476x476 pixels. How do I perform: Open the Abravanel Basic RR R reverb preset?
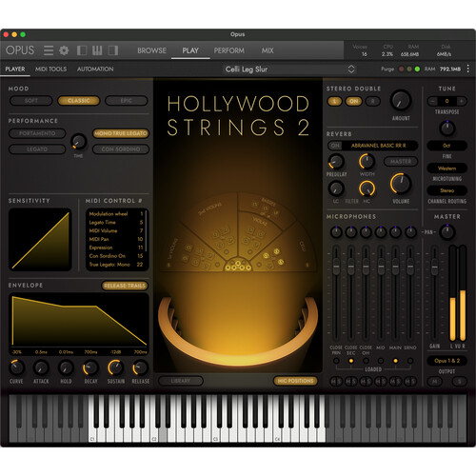click(379, 146)
